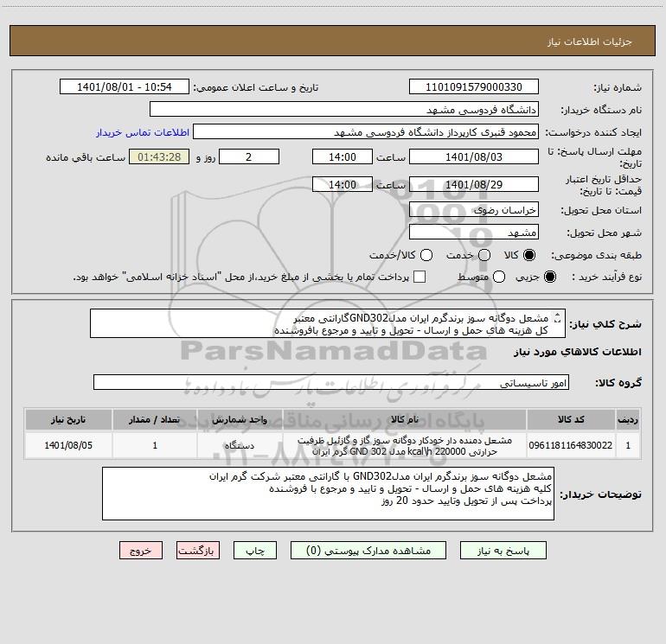Select the متوسط purchase type radio

499,277
